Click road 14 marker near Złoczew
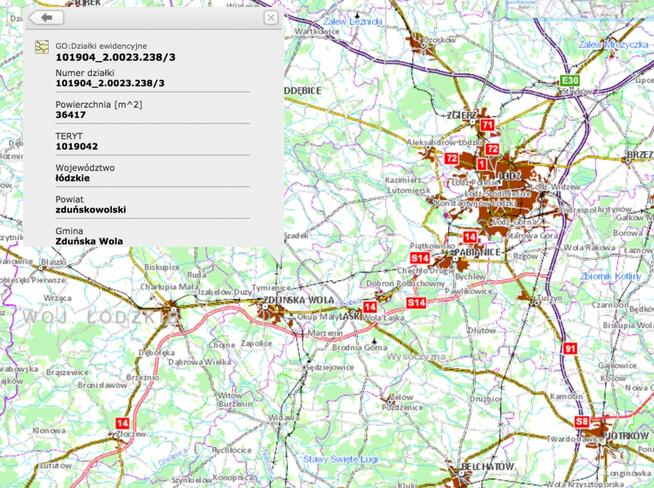654x488 pixels. (x=122, y=423)
